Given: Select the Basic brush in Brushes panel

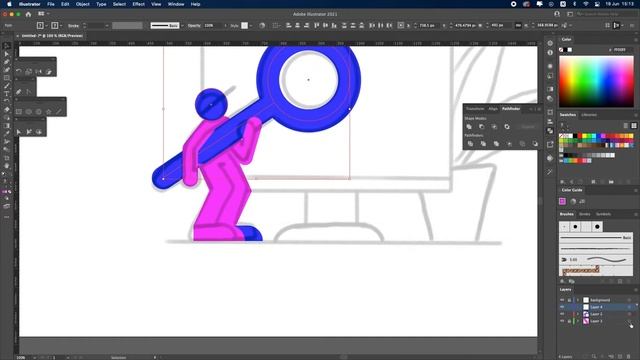Looking at the screenshot, I should pos(596,238).
